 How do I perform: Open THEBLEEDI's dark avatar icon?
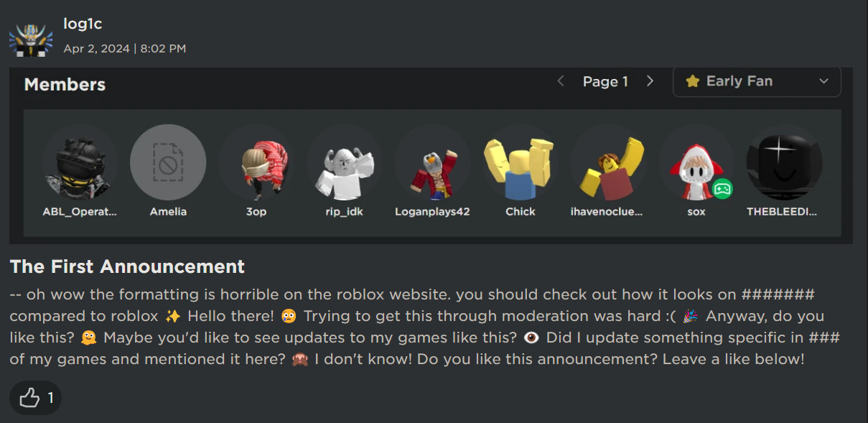pyautogui.click(x=783, y=162)
